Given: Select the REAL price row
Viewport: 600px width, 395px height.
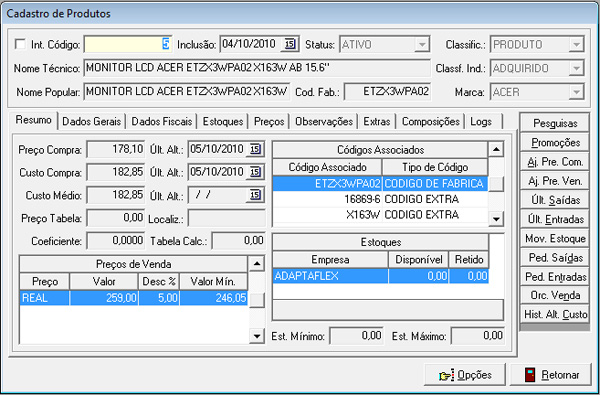Looking at the screenshot, I should pos(134,298).
